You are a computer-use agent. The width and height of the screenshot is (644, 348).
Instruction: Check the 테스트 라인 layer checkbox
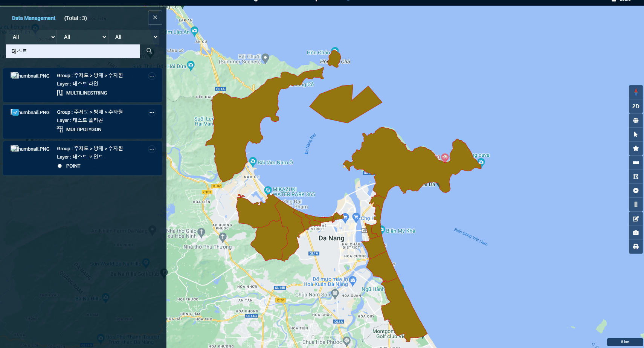click(15, 76)
